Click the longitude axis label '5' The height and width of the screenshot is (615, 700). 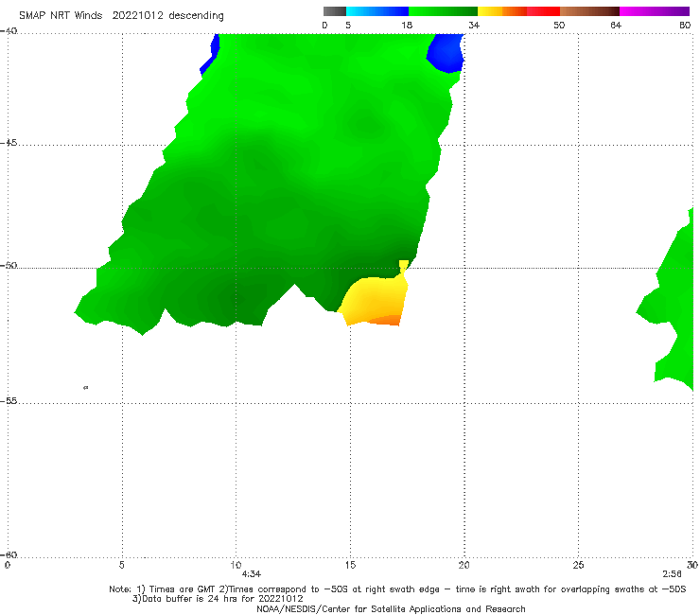[122, 565]
